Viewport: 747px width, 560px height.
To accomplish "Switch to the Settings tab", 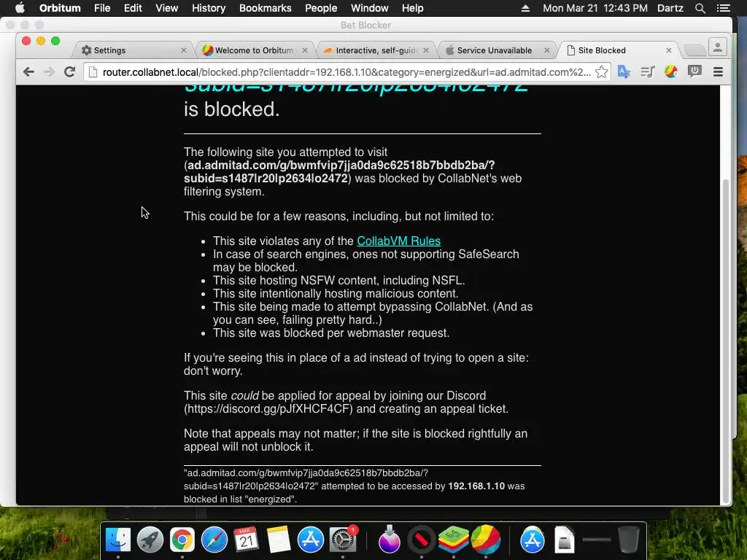I will (x=133, y=50).
